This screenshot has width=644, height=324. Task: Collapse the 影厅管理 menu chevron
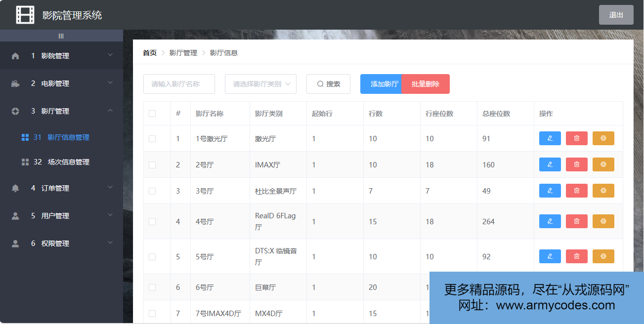(110, 111)
